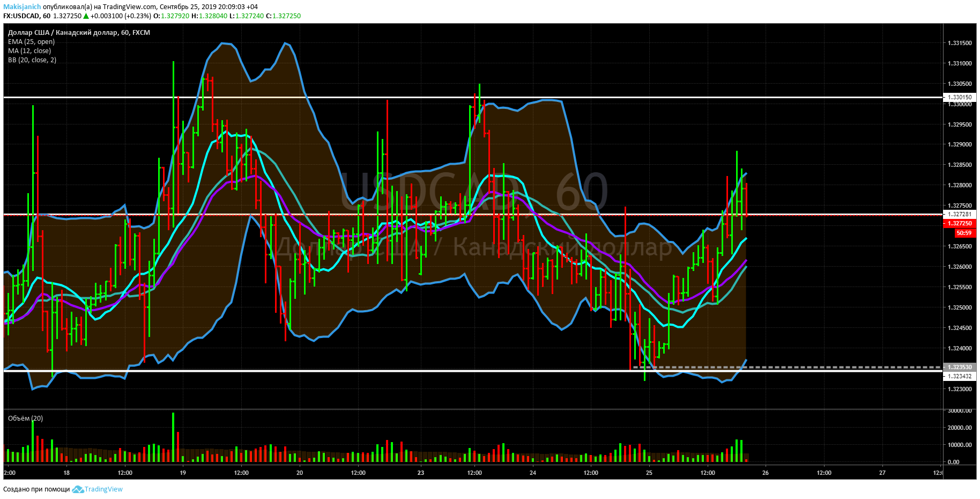Select the FX:USDCAD, 60 symbol text
Screen dimensions: 980x499
[x=27, y=16]
